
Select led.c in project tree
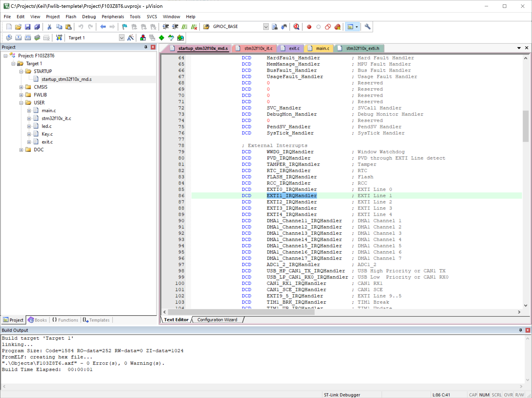point(47,126)
